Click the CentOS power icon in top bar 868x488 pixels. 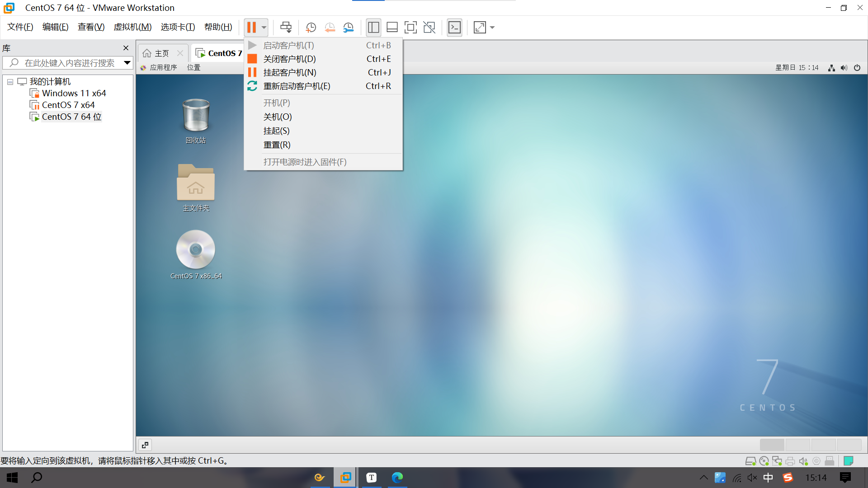857,68
